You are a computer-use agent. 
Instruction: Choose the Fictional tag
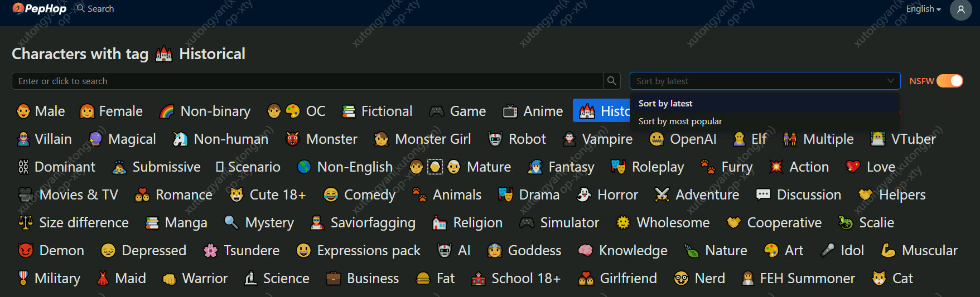click(378, 111)
